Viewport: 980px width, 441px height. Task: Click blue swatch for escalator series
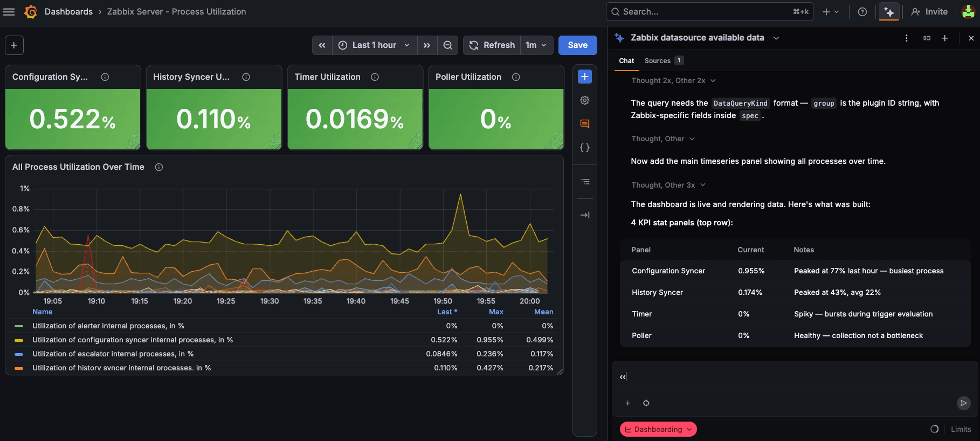[x=19, y=354]
